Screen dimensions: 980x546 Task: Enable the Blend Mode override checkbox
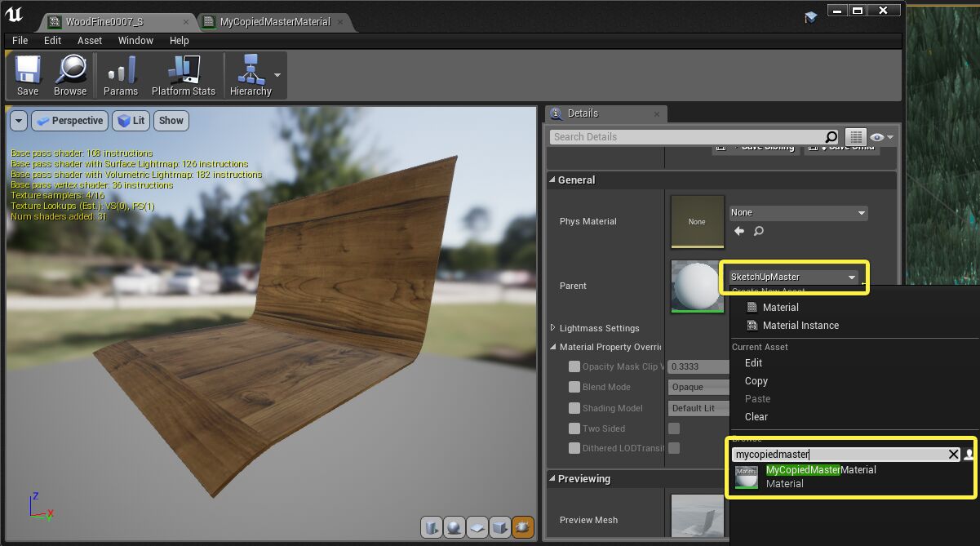tap(574, 387)
